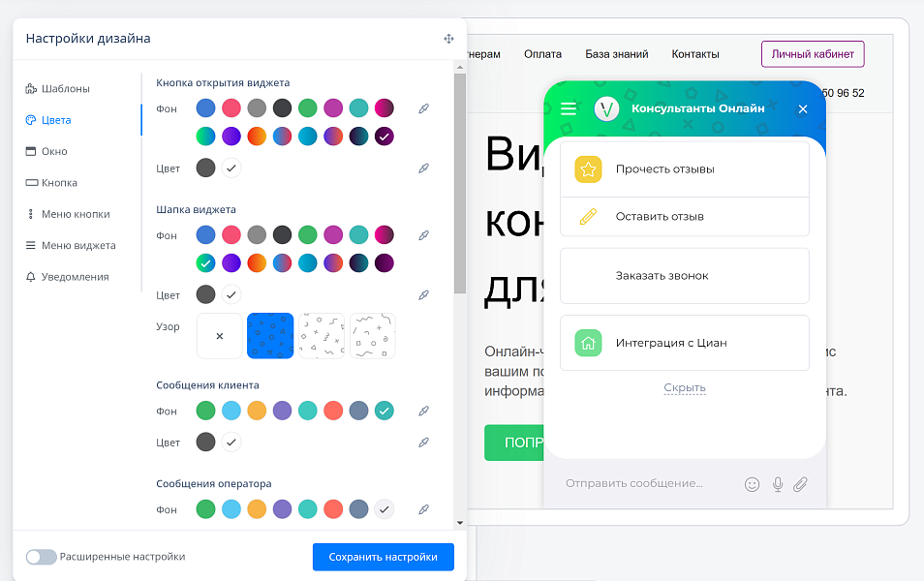Click the Сохранить настройки button
Image resolution: width=924 pixels, height=581 pixels.
[x=383, y=557]
